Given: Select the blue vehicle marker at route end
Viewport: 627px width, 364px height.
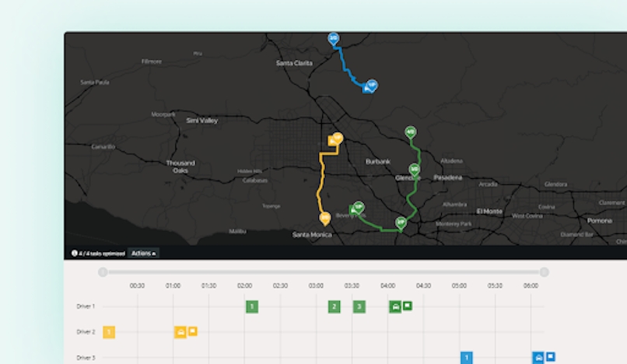Looking at the screenshot, I should click(x=366, y=89).
